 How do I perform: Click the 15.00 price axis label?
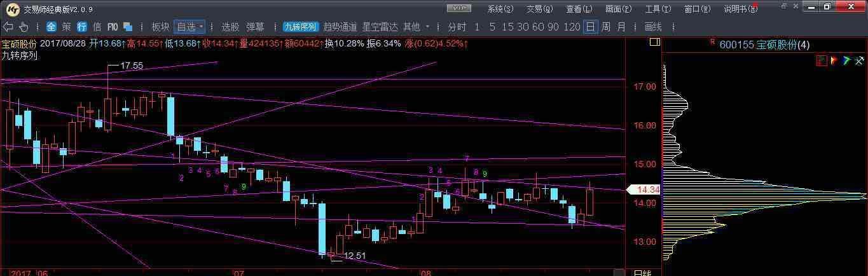click(x=645, y=164)
